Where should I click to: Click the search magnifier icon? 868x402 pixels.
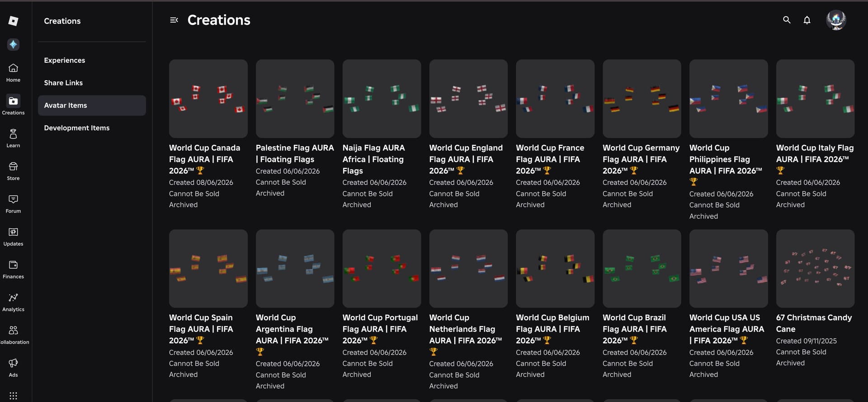click(x=787, y=20)
